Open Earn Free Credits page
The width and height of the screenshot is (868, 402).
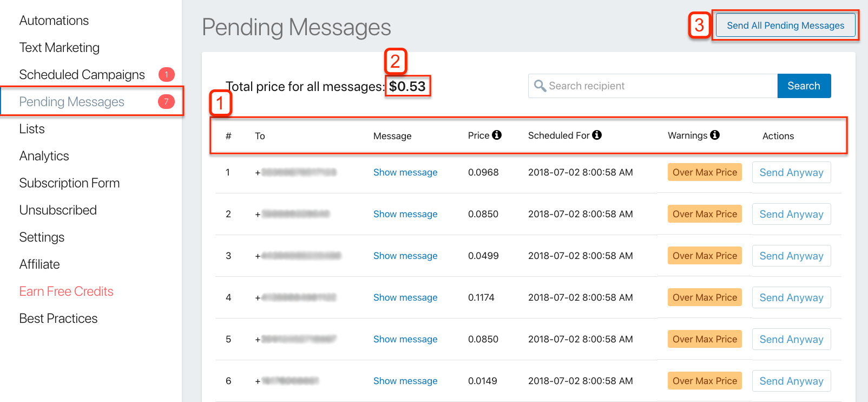(x=66, y=291)
